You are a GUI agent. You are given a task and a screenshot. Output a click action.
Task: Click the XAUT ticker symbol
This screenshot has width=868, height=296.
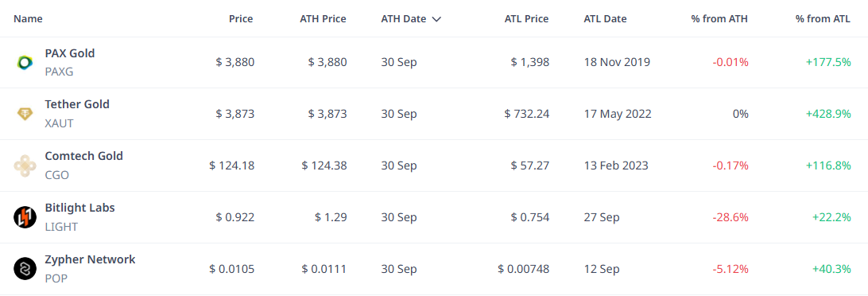(x=59, y=123)
